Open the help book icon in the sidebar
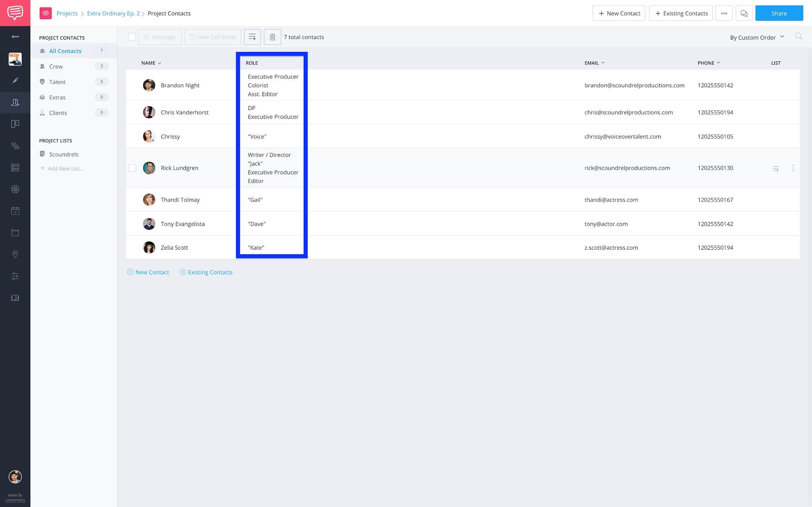Image resolution: width=812 pixels, height=507 pixels. [15, 298]
